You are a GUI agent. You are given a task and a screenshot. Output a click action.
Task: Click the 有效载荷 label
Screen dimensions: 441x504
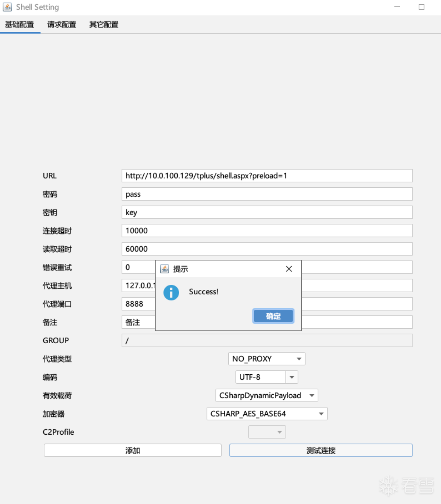(57, 396)
